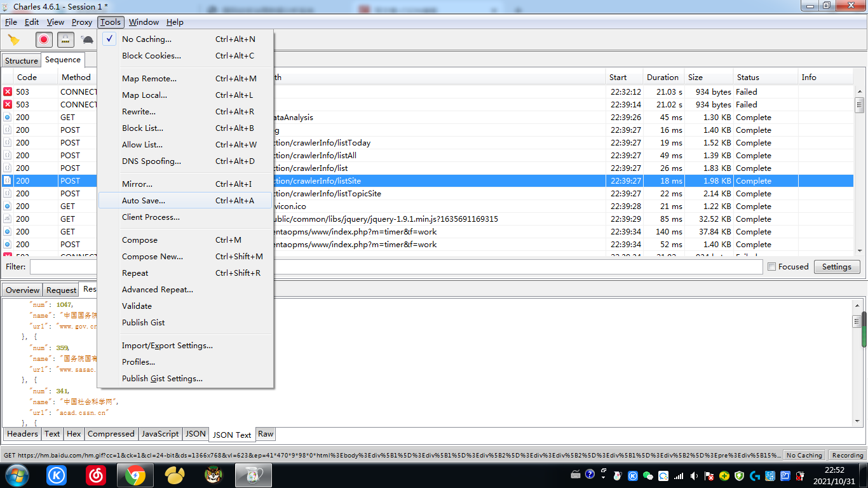Open the Window menu
868x488 pixels.
coord(144,22)
